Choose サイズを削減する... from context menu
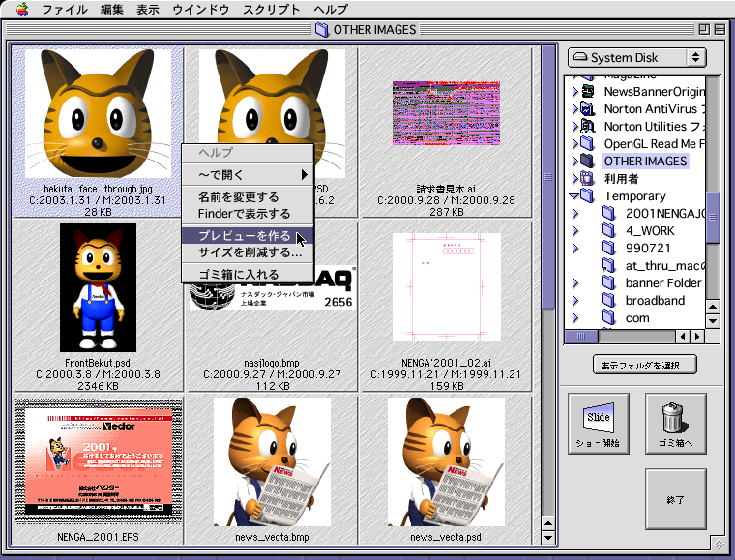Screen dimensions: 735x560 point(248,252)
